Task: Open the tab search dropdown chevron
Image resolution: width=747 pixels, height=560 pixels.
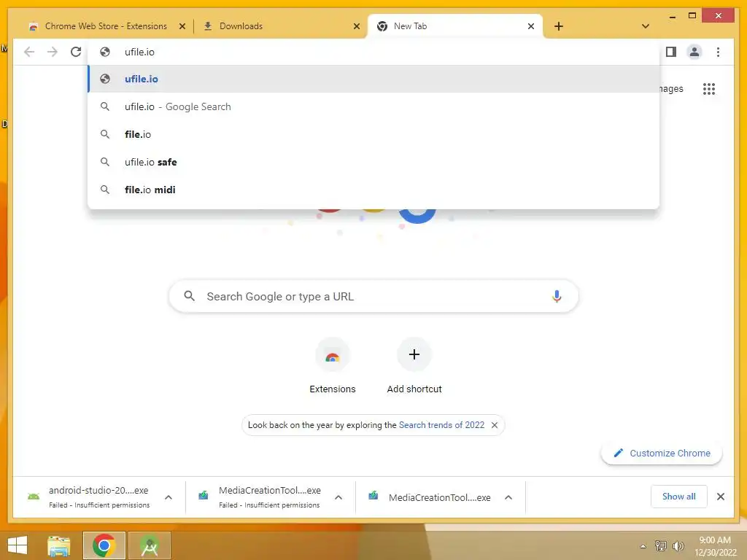Action: click(x=645, y=26)
